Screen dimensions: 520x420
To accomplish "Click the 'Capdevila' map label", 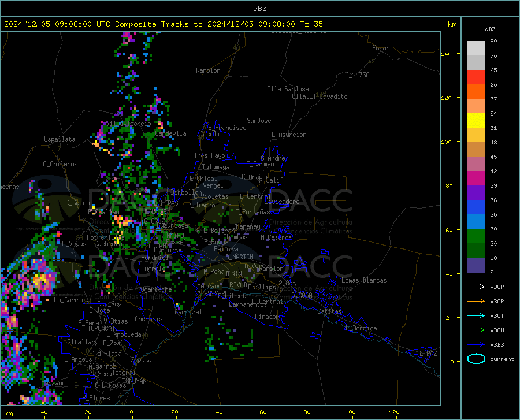I will tap(170, 133).
